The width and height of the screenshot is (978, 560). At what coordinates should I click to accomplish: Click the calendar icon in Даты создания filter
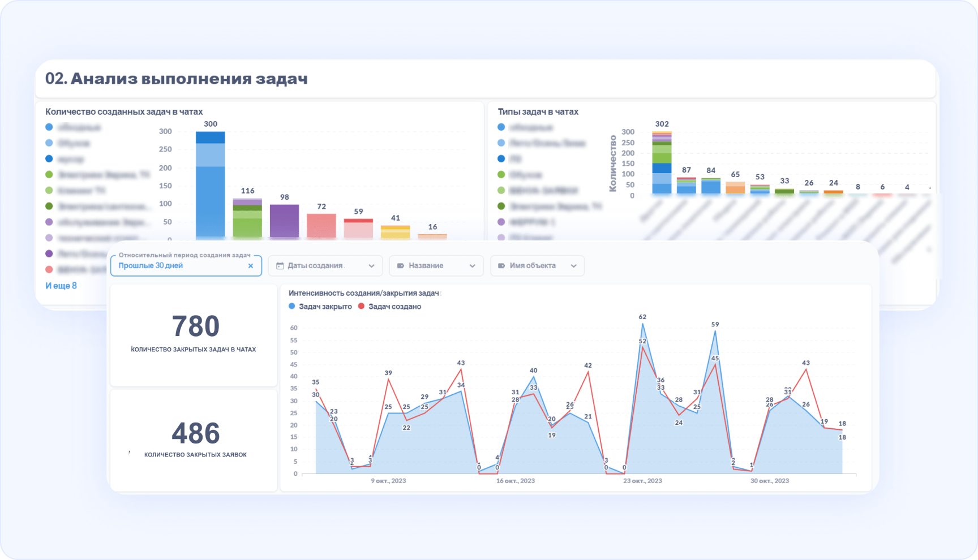(280, 265)
